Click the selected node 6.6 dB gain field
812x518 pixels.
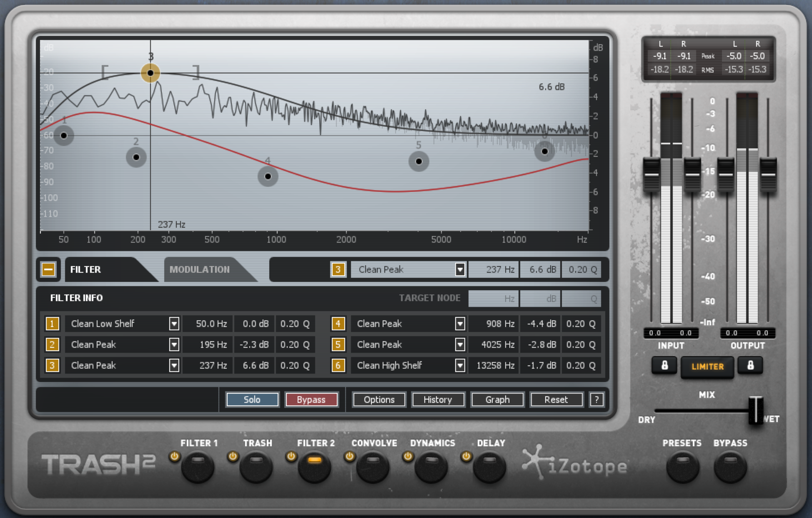point(540,270)
